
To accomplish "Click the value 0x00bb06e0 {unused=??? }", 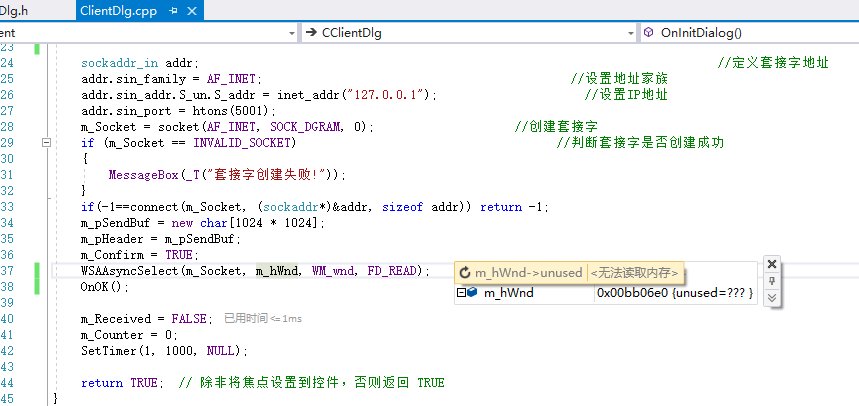I will (674, 293).
